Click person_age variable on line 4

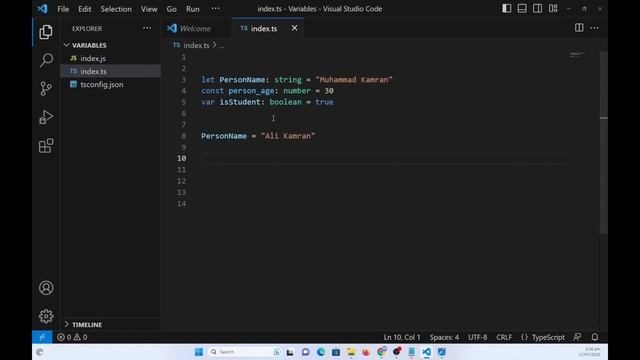[x=251, y=91]
